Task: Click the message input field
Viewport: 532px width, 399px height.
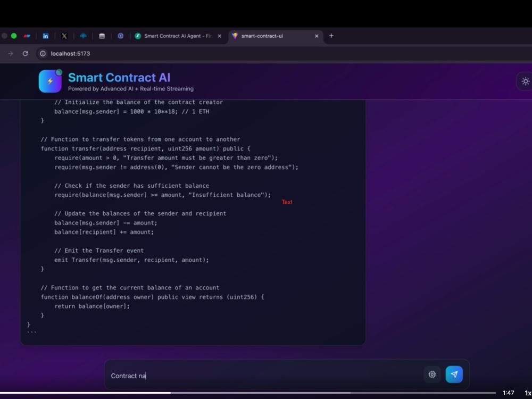Action: 264,375
